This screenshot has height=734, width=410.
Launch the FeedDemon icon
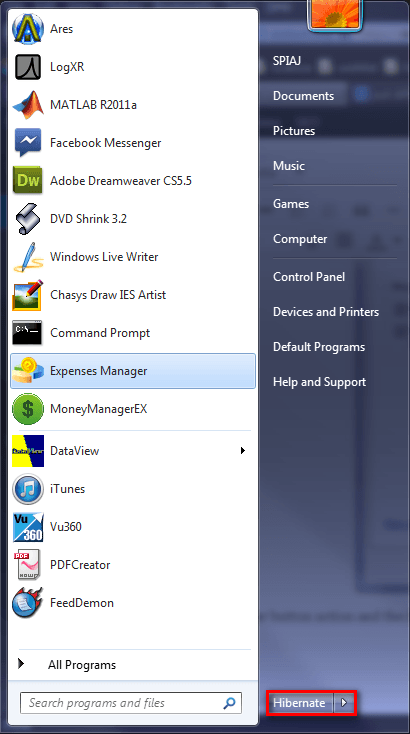[28, 602]
